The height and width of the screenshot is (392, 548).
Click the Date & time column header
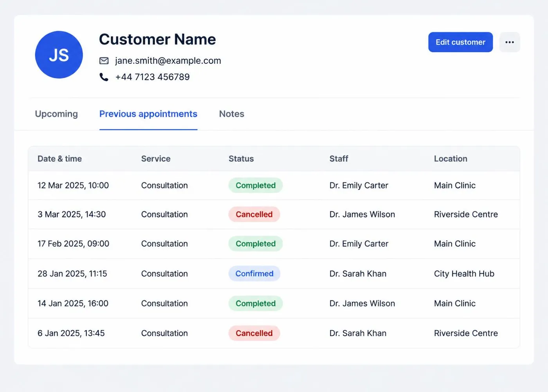[x=59, y=159]
